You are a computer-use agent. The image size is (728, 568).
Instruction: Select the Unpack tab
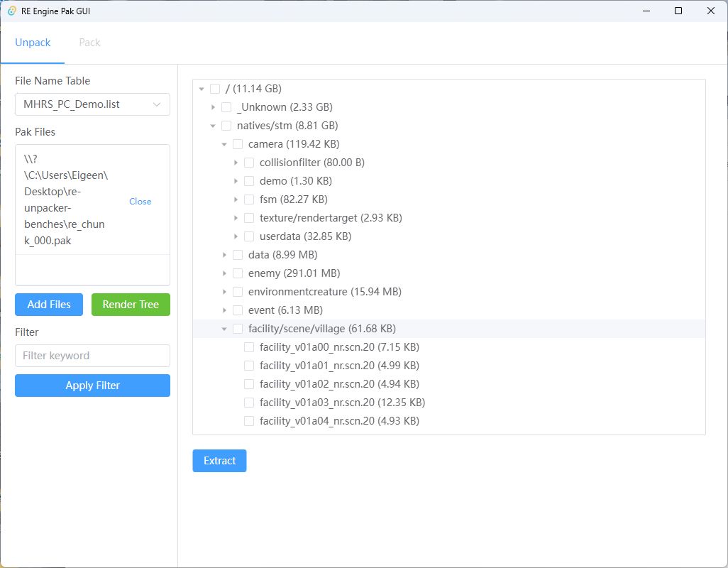pos(33,42)
